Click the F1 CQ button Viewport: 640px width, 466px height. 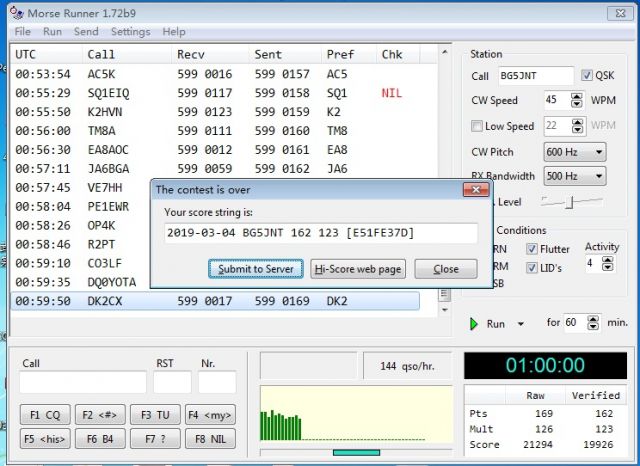(x=45, y=415)
